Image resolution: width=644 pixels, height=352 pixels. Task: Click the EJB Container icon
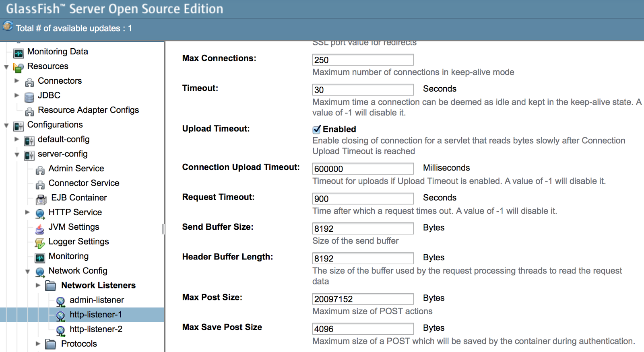click(41, 199)
